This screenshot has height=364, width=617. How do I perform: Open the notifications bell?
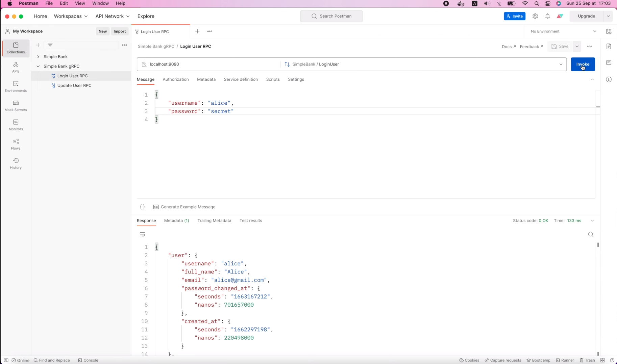pos(547,16)
